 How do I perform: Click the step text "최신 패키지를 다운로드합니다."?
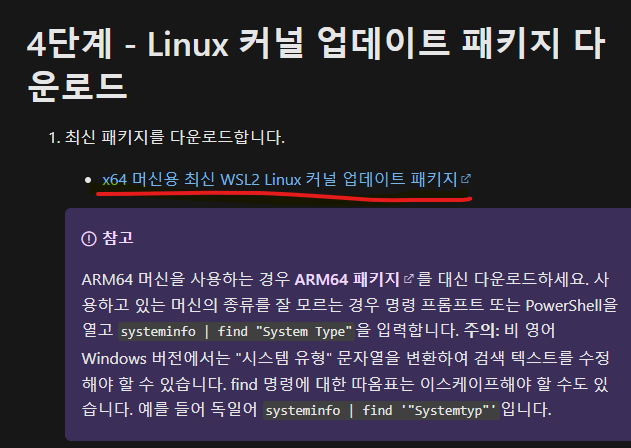pos(175,137)
